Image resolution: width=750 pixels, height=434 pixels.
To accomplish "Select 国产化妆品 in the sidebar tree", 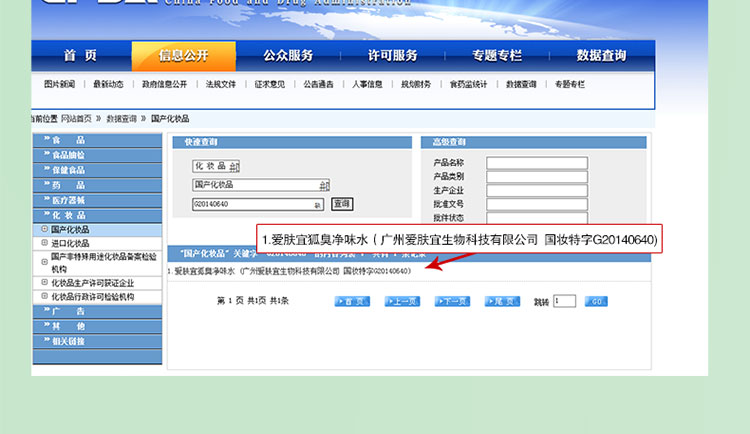I will [x=70, y=230].
